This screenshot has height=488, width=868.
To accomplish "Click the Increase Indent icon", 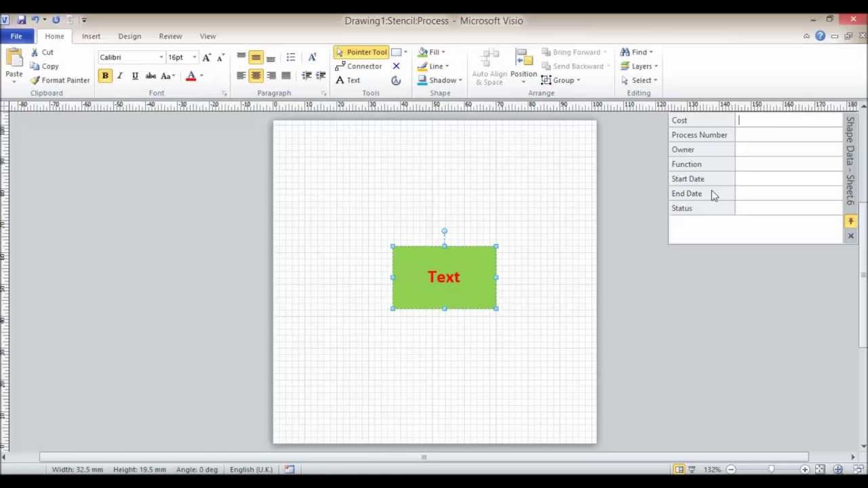I will pos(321,75).
